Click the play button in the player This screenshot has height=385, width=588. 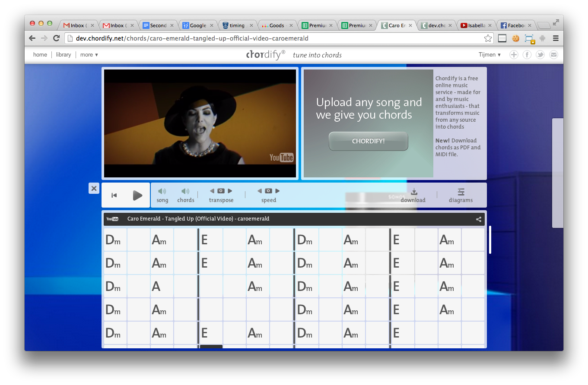137,196
